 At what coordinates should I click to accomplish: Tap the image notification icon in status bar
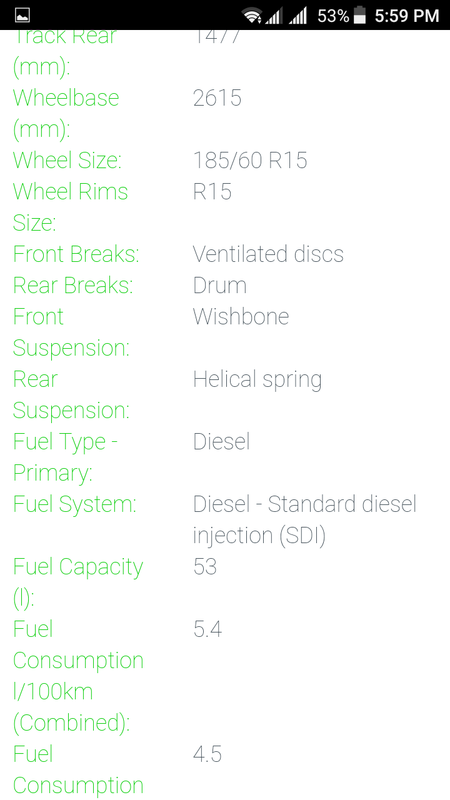click(x=22, y=15)
